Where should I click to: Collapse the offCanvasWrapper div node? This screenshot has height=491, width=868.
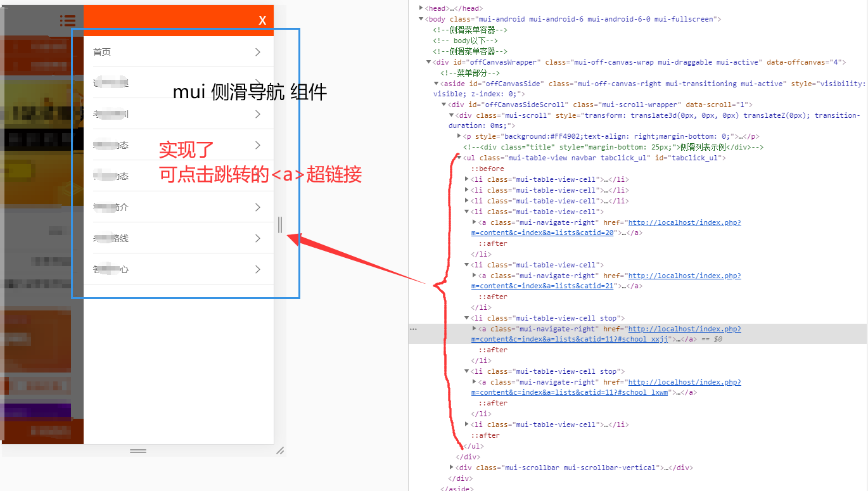(429, 61)
